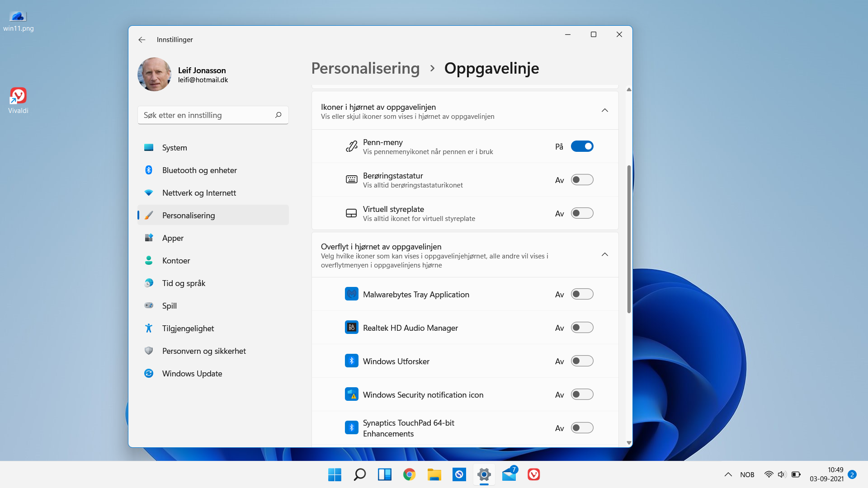Navigate back to Personalisering breadcrumb

pyautogui.click(x=365, y=68)
